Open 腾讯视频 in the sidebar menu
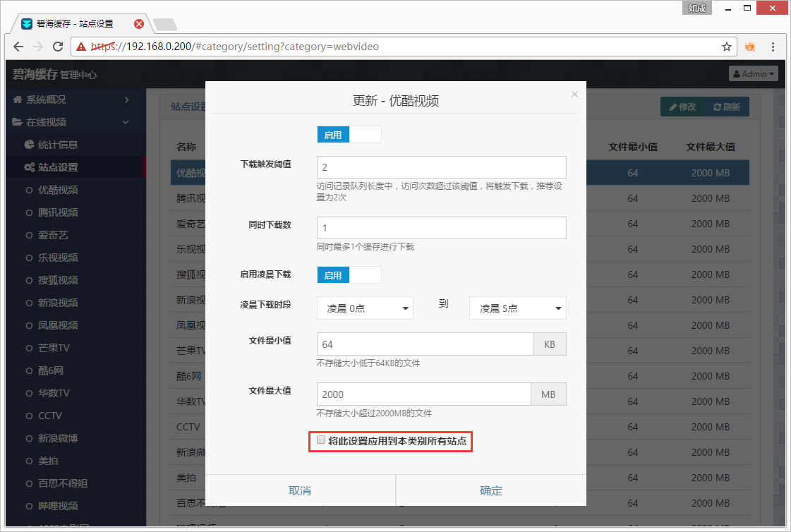Image resolution: width=791 pixels, height=532 pixels. click(x=58, y=212)
